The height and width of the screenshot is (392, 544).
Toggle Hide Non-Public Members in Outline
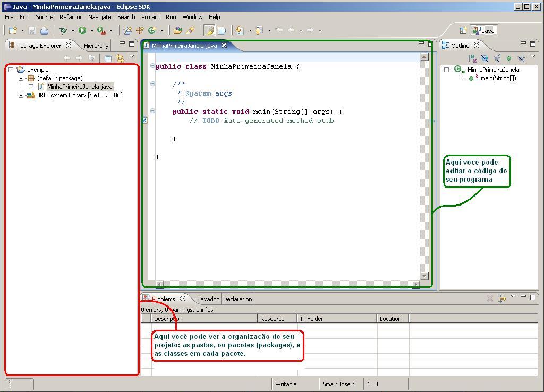click(509, 58)
